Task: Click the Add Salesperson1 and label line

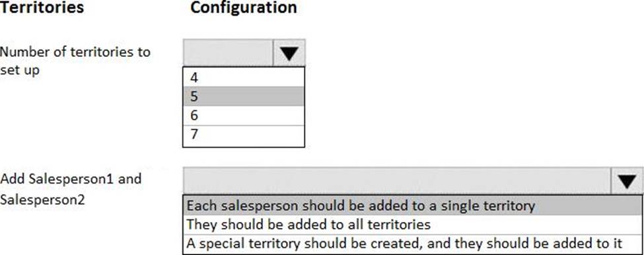Action: (x=71, y=178)
